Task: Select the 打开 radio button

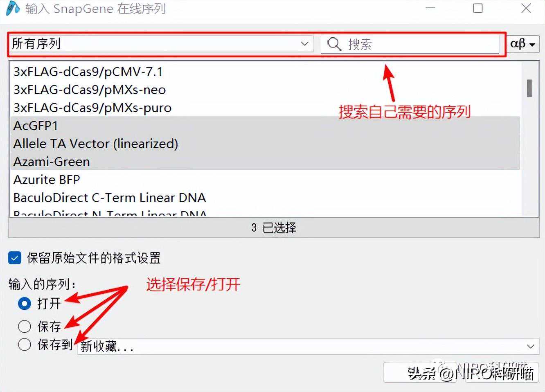Action: (25, 304)
